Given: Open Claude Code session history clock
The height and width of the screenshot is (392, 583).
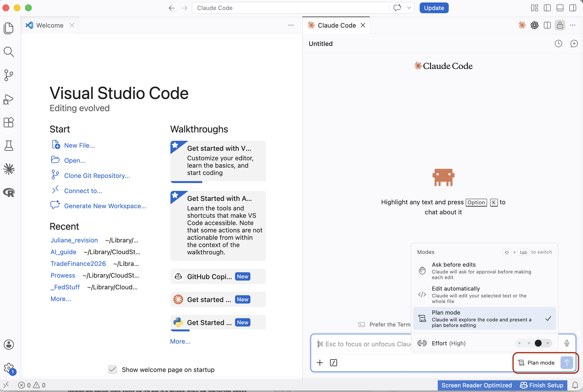Looking at the screenshot, I should [559, 44].
